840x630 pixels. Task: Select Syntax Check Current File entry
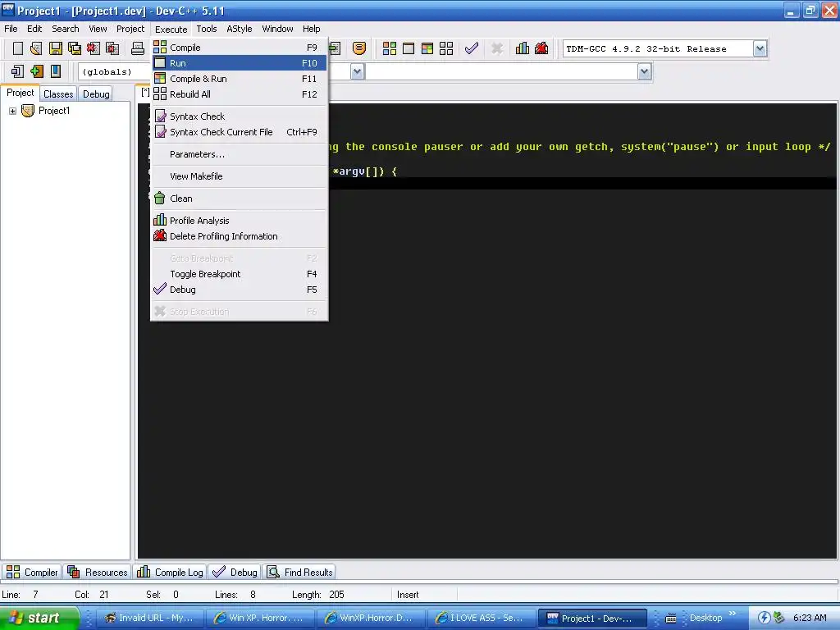(x=239, y=132)
